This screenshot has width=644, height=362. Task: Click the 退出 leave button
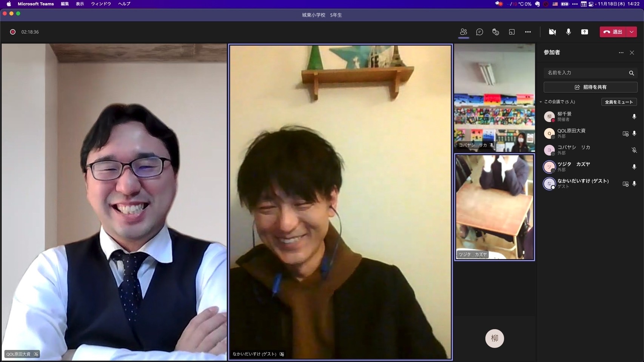point(613,32)
